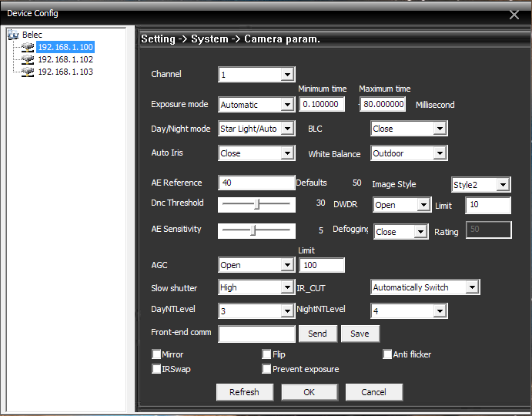Viewport: 532px width, 416px height.
Task: Click the camera icon beside 192.168.1.100
Action: (28, 47)
